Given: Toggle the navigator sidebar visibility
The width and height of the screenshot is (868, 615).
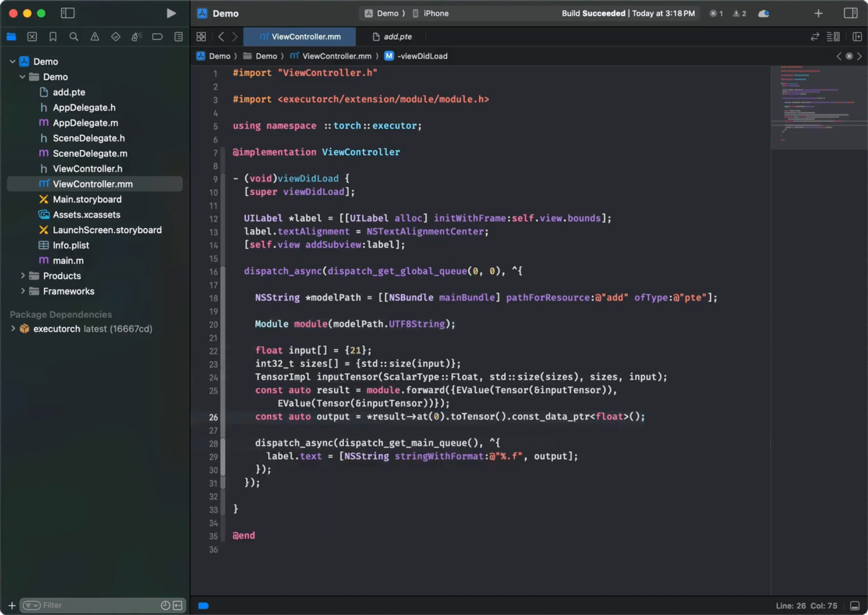Looking at the screenshot, I should pyautogui.click(x=67, y=13).
